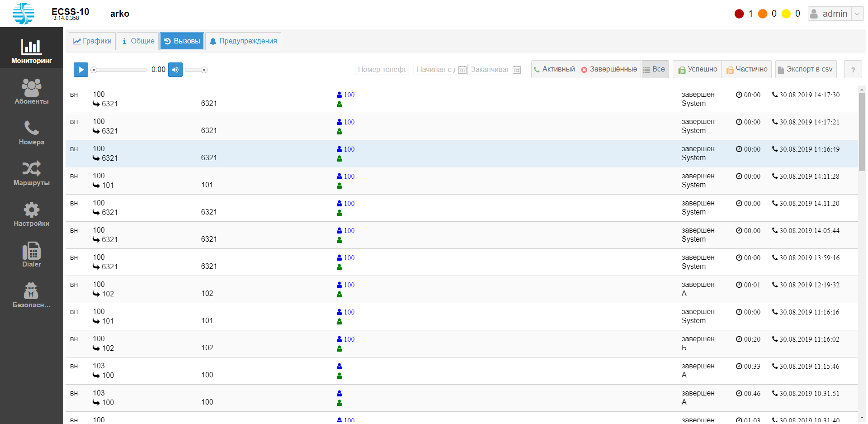The width and height of the screenshot is (868, 424).
Task: Click the ECSS-10 logo
Action: click(x=24, y=14)
